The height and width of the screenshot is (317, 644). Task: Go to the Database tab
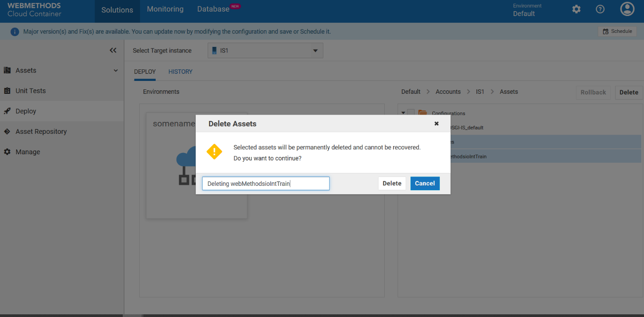pyautogui.click(x=213, y=9)
